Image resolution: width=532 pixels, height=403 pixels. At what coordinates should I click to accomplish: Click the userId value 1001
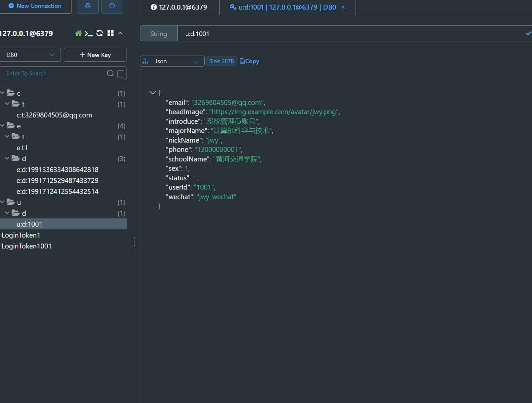click(204, 187)
